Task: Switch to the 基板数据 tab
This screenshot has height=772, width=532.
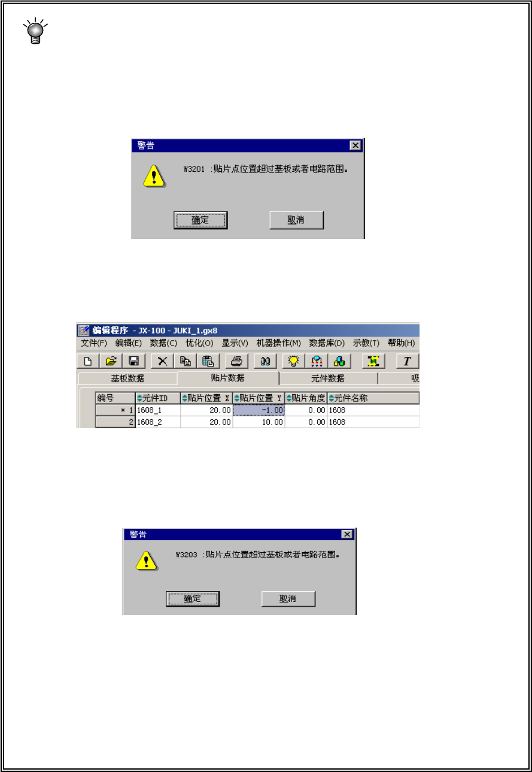Action: pos(127,379)
